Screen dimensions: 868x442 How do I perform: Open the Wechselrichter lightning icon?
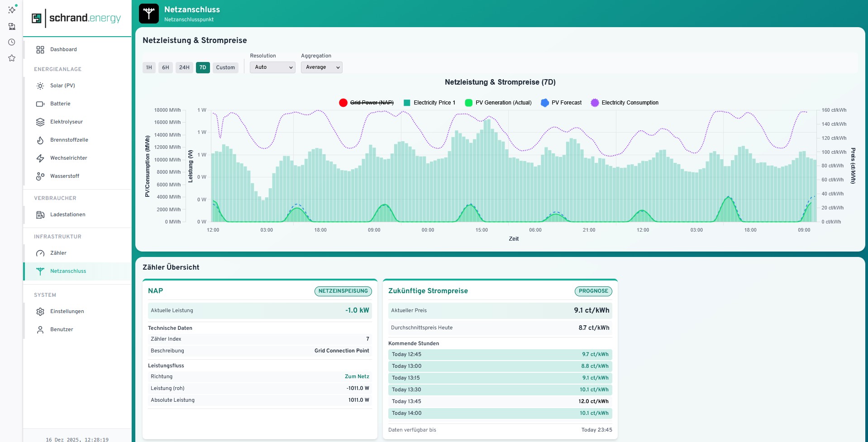[40, 158]
